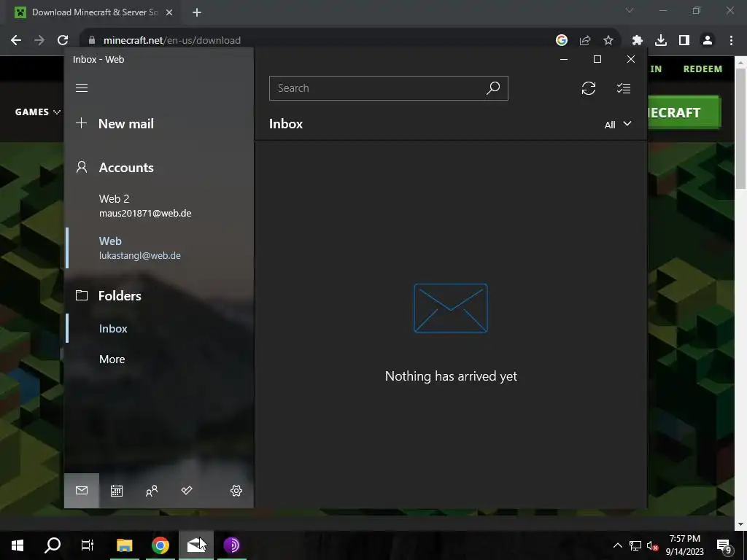Click Mail app icon on taskbar

click(x=196, y=545)
